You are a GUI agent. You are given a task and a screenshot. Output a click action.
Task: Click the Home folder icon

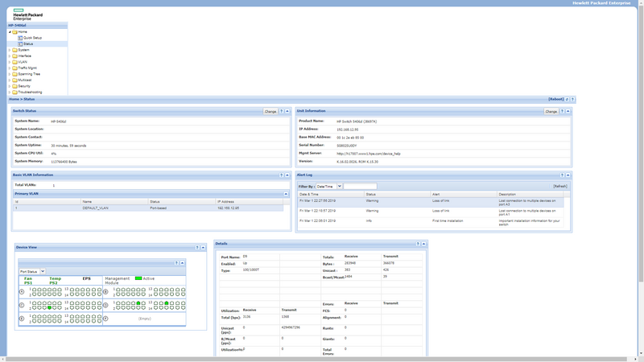click(14, 31)
